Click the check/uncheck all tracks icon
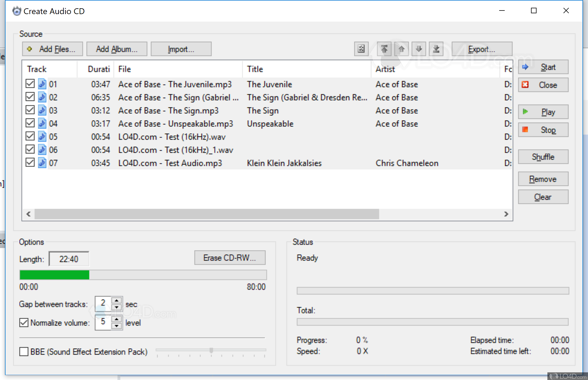 click(x=361, y=49)
